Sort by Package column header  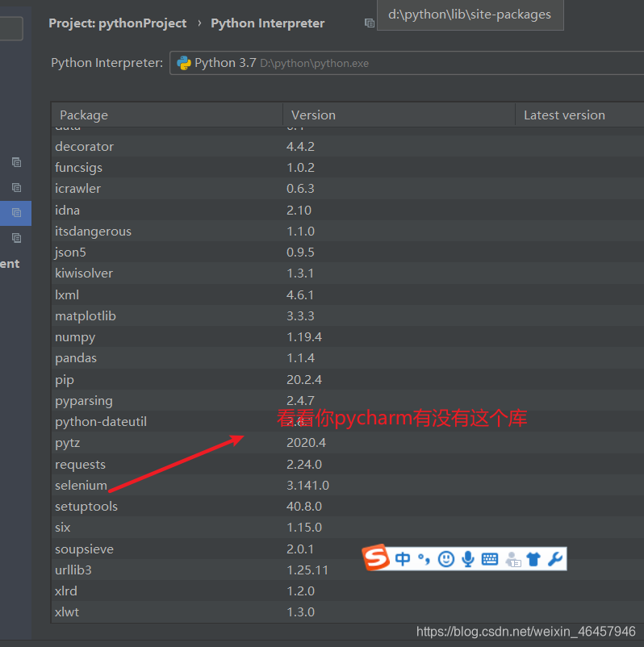pos(167,115)
